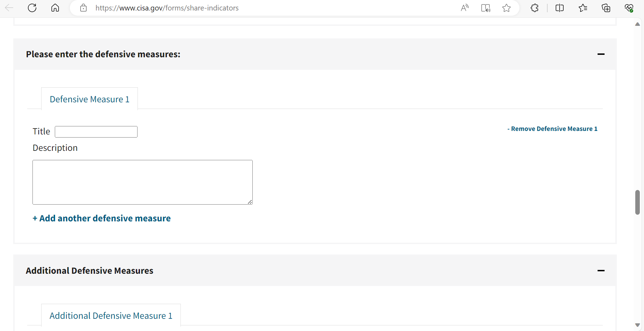Viewport: 644px width, 331px height.
Task: Go to the browser home page
Action: [x=55, y=8]
